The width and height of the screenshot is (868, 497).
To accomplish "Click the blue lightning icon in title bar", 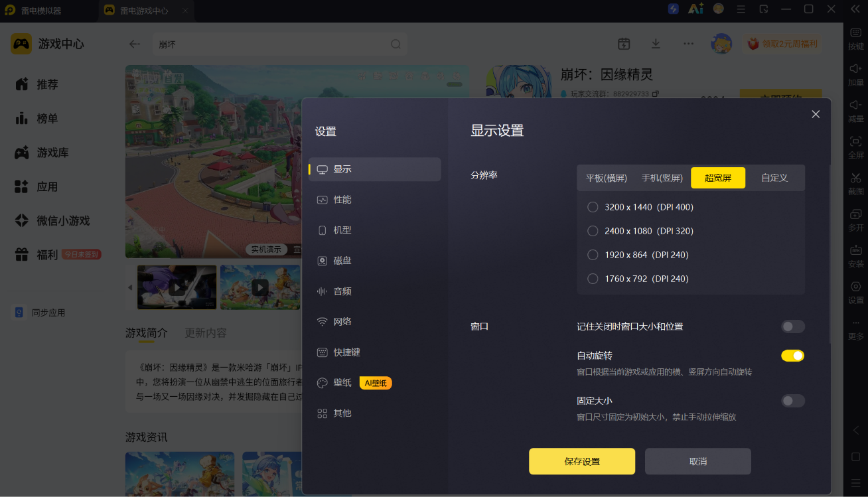I will pos(673,9).
